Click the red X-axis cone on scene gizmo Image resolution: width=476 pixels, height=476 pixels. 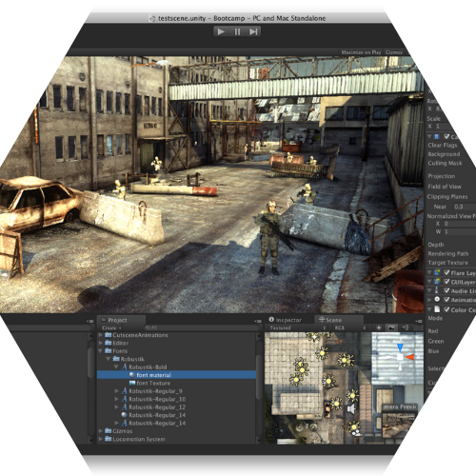pyautogui.click(x=410, y=357)
